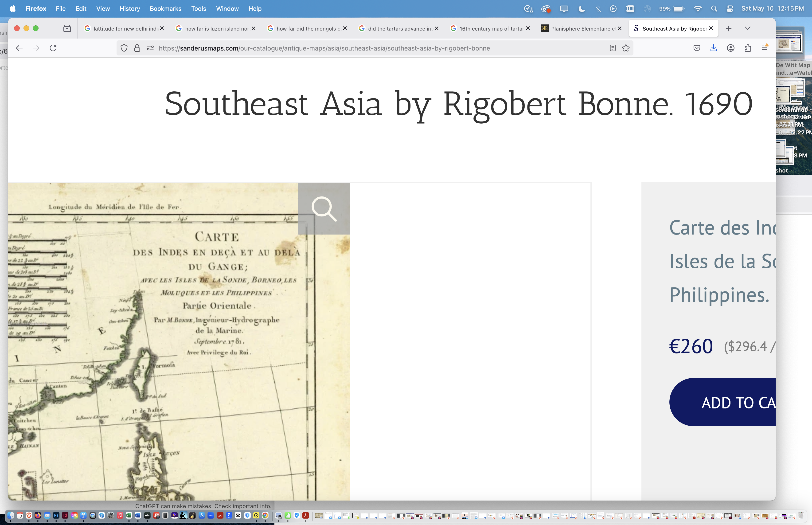Viewport: 812px width, 525px height.
Task: Open tracking protection shield icon
Action: [x=124, y=48]
